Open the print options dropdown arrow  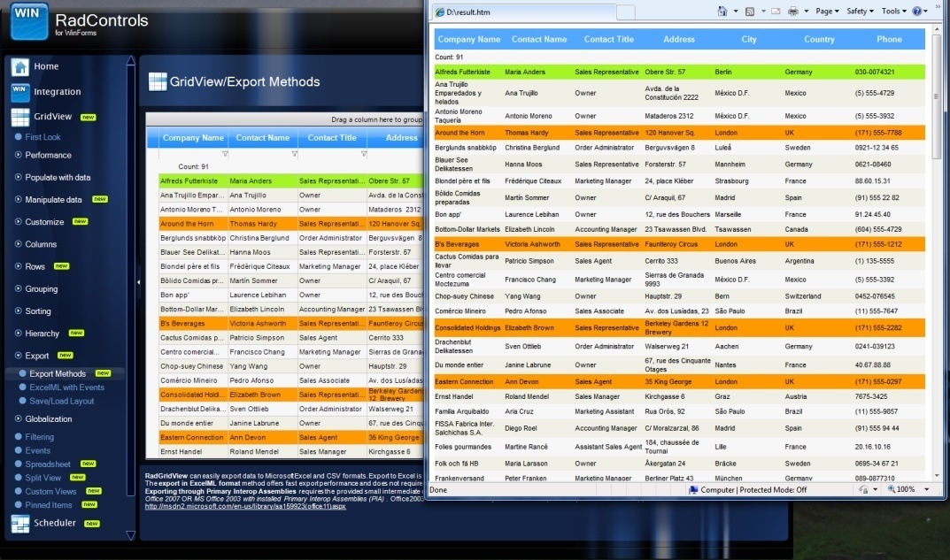(x=807, y=11)
